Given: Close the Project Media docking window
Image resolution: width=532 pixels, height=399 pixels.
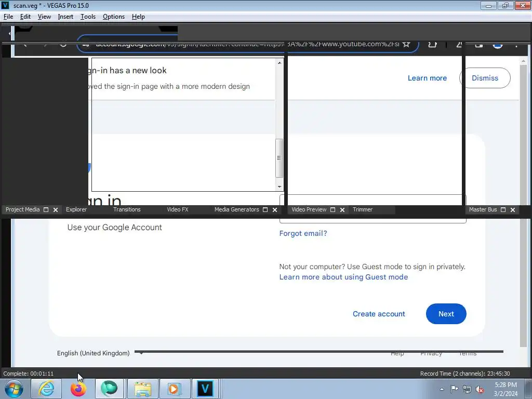Looking at the screenshot, I should [56, 210].
